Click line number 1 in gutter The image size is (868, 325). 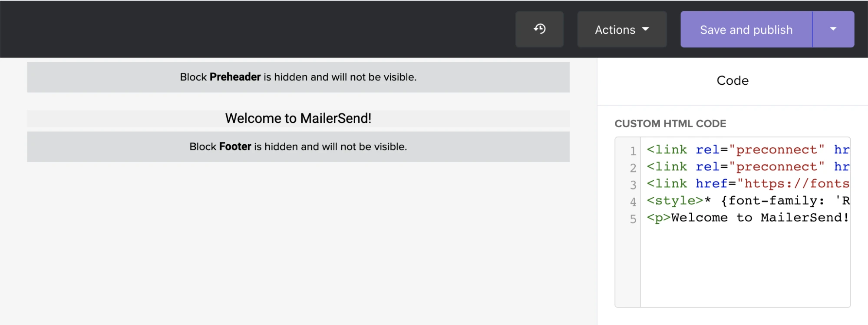[x=633, y=151]
